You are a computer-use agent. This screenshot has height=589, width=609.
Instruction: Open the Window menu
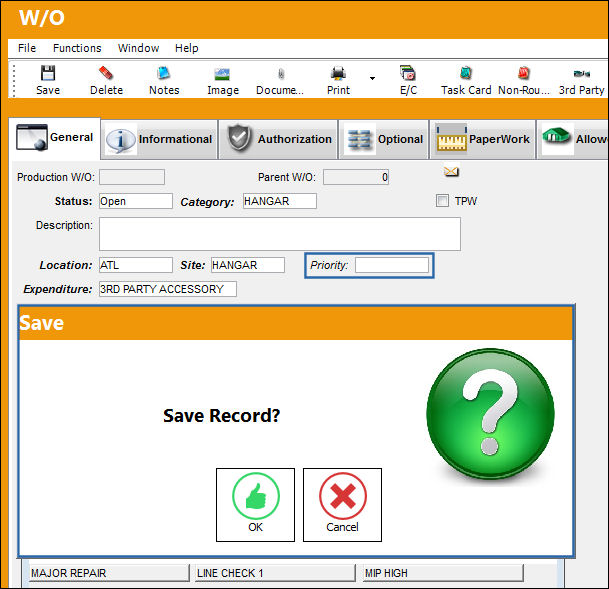coord(138,48)
